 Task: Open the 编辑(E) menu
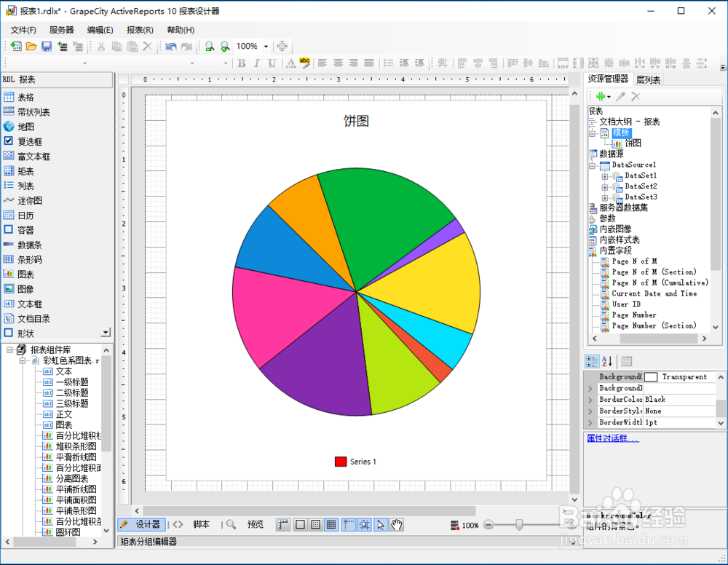tap(100, 30)
